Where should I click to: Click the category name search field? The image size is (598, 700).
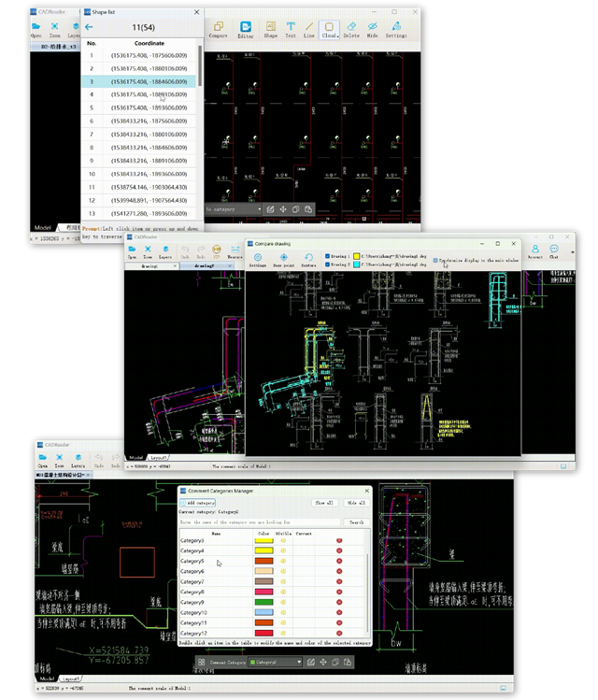point(260,521)
